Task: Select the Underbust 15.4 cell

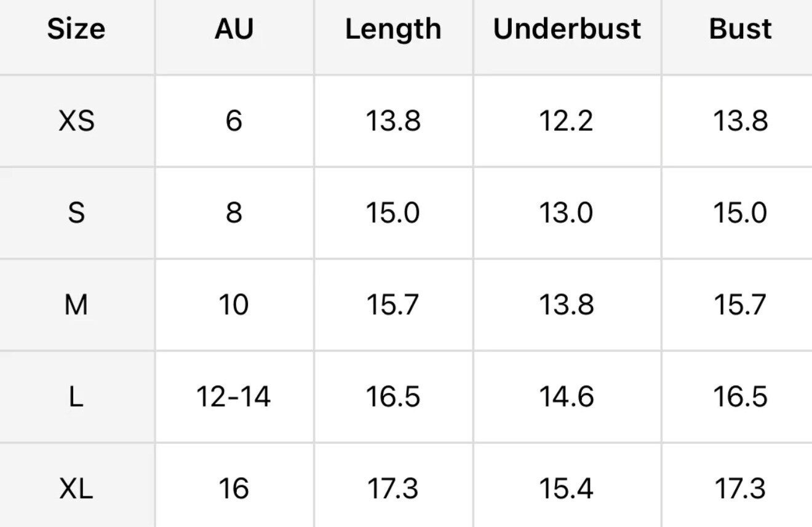Action: click(567, 489)
